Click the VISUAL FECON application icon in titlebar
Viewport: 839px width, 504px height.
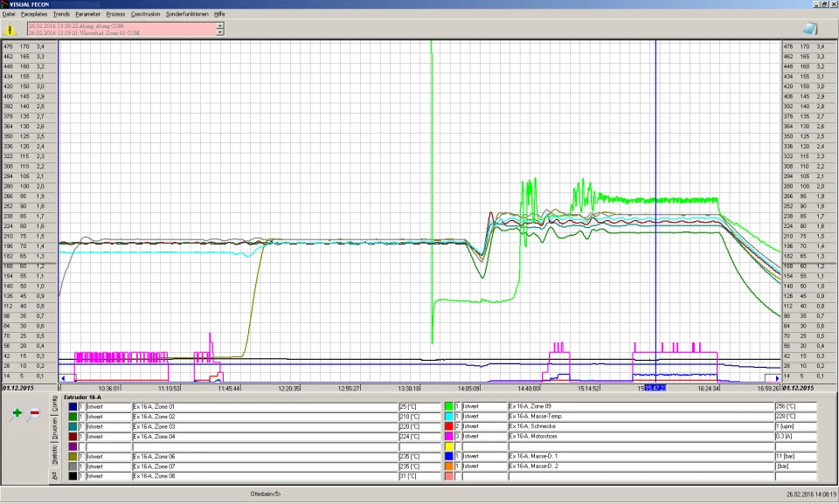pyautogui.click(x=4, y=4)
